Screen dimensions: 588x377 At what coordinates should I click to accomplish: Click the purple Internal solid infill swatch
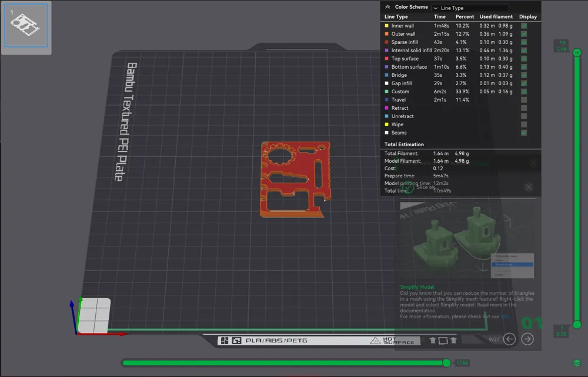click(x=387, y=51)
